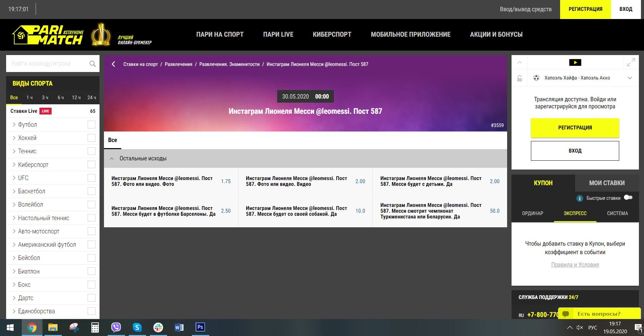Check the Футбол checkbox
Image resolution: width=644 pixels, height=336 pixels.
click(91, 125)
